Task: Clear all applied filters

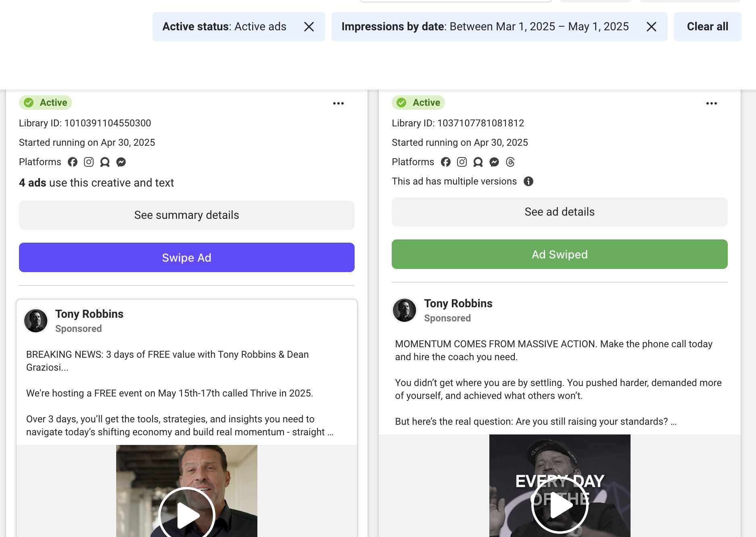Action: [708, 27]
